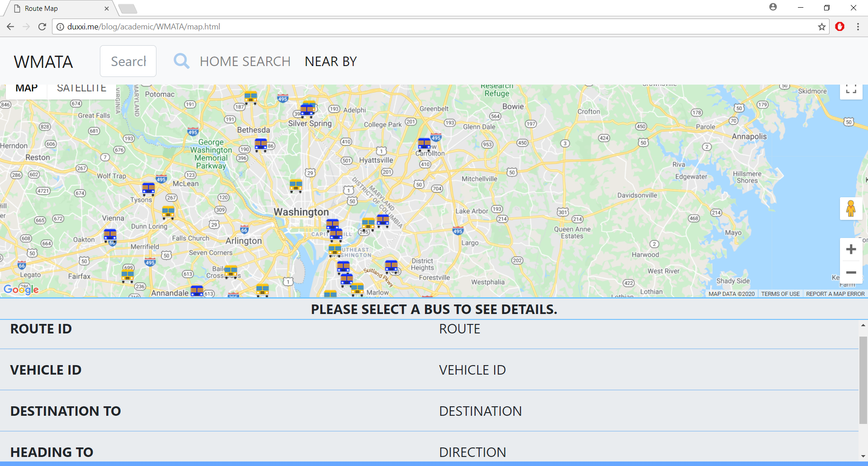Open a new browser tab

pos(128,9)
